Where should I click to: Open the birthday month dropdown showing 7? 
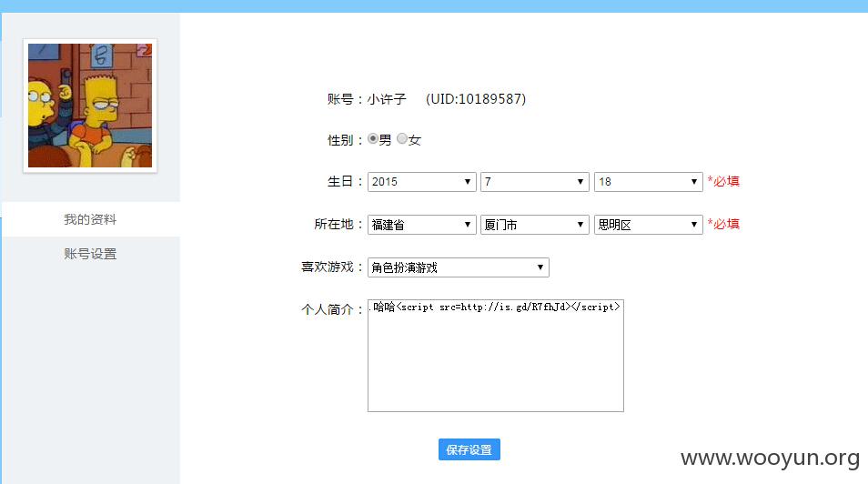click(x=535, y=182)
